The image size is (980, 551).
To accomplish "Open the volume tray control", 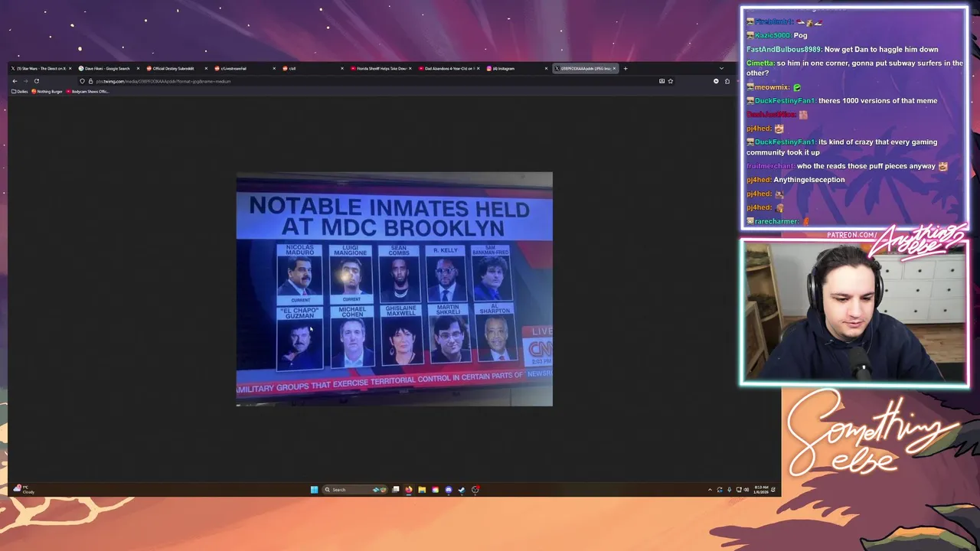I will (746, 490).
